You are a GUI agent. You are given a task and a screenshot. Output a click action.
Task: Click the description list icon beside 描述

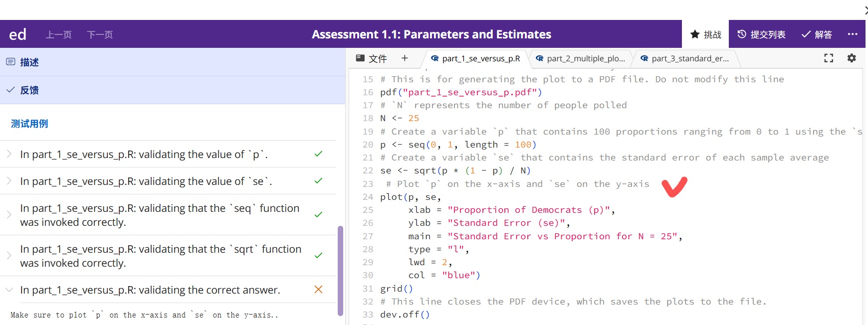(10, 62)
